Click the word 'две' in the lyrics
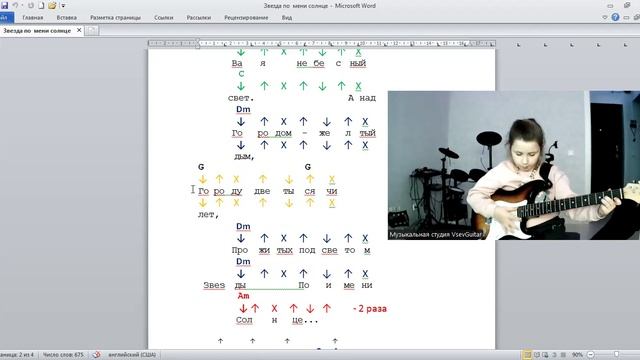The width and height of the screenshot is (640, 360). 262,191
